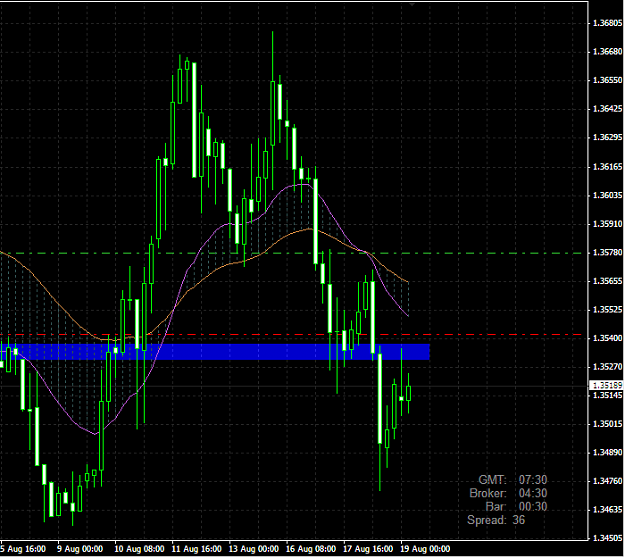The height and width of the screenshot is (558, 625).
Task: Click the 1.35525 price axis label
Action: point(607,310)
